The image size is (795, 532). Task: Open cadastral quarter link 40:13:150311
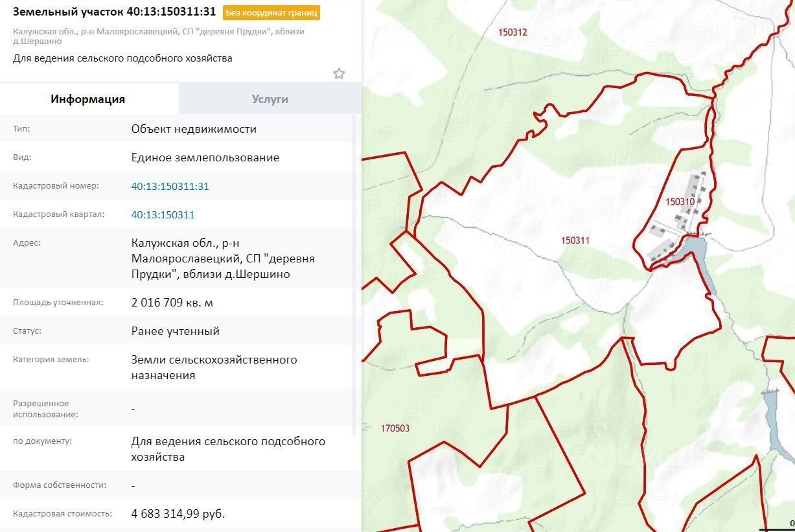tap(163, 214)
